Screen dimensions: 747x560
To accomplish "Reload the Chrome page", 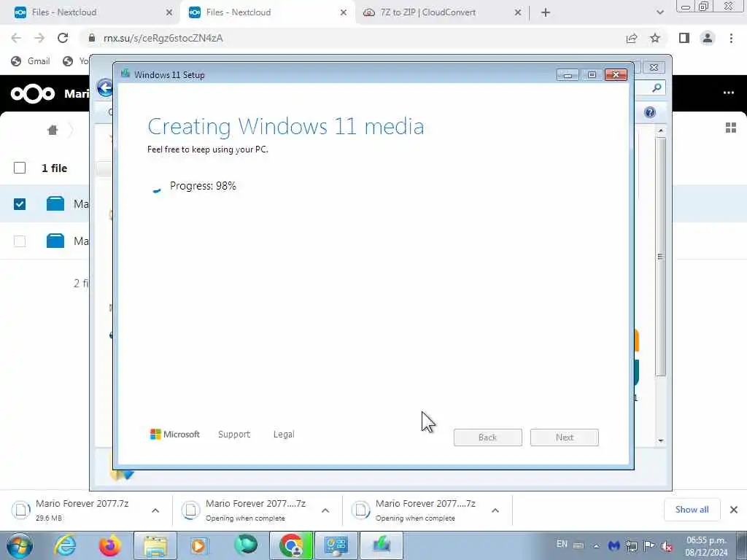I will 63,38.
